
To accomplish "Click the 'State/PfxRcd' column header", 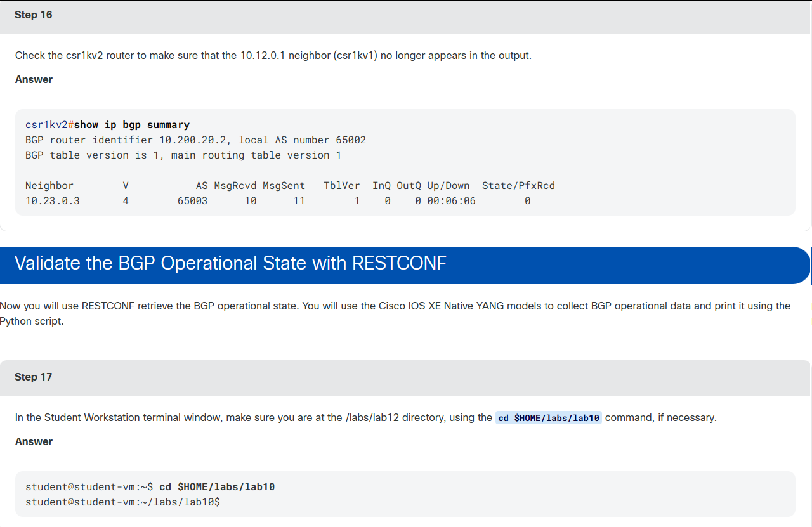I will (x=518, y=186).
